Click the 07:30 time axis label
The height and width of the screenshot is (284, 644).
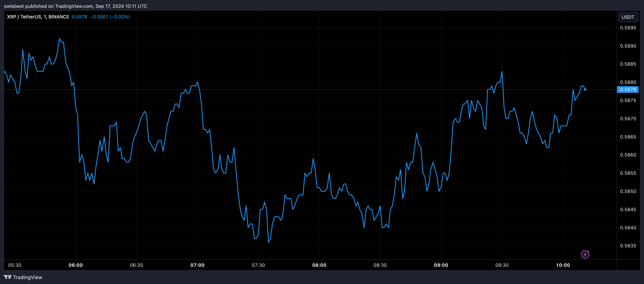(258, 265)
